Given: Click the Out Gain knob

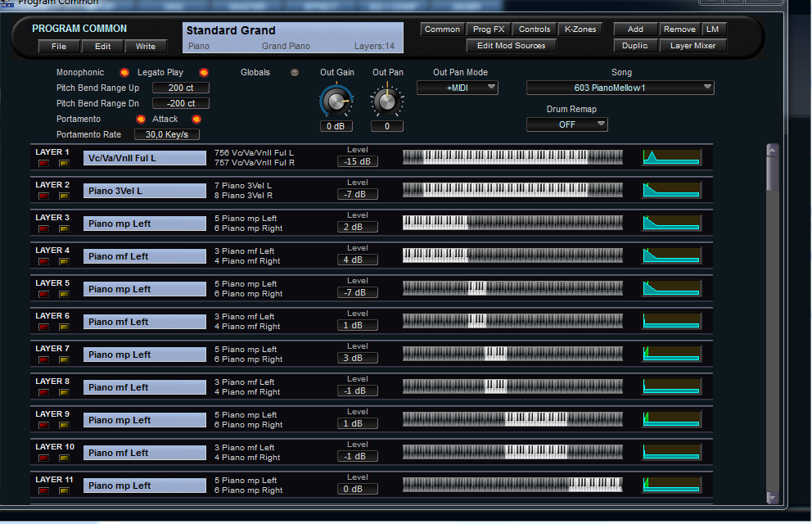Looking at the screenshot, I should [335, 102].
